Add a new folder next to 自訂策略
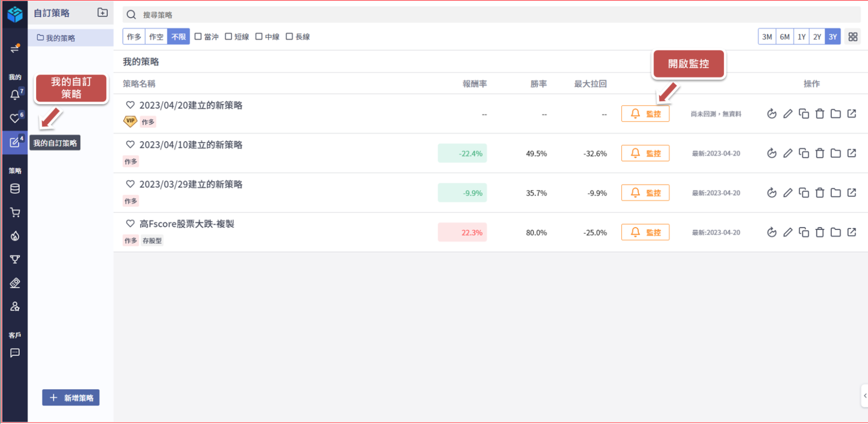 [x=102, y=13]
